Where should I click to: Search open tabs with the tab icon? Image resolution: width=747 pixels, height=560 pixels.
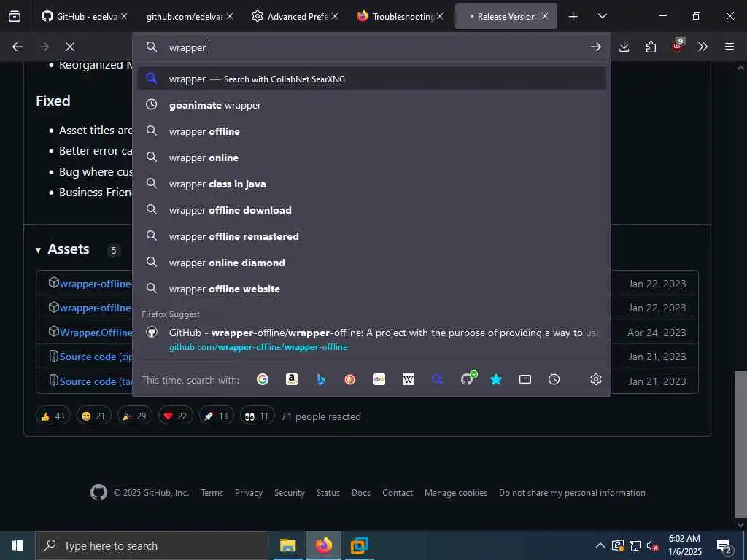(525, 379)
